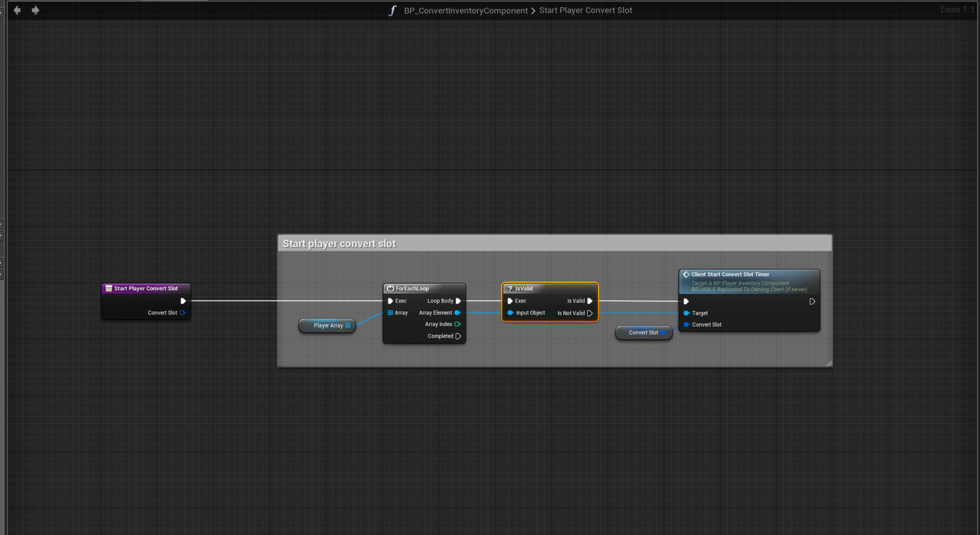Click the Loop Body execution pin
Viewport: 980px width, 535px height.
(x=458, y=300)
